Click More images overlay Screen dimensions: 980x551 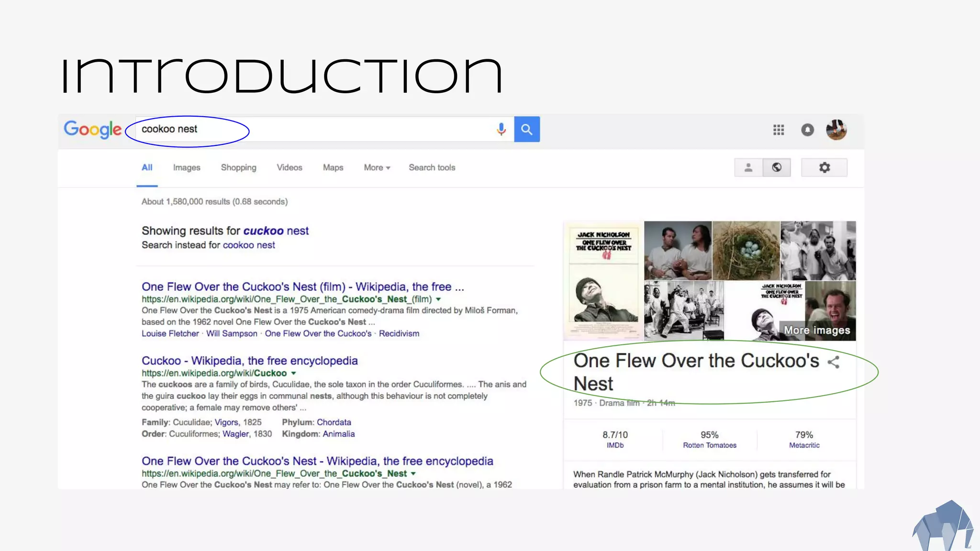(817, 331)
